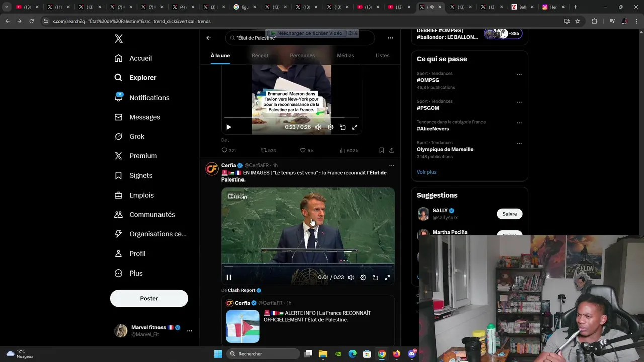Viewport: 644px width, 362px height.
Task: Open Chrome tab search dropdown arrow
Action: 7,7
